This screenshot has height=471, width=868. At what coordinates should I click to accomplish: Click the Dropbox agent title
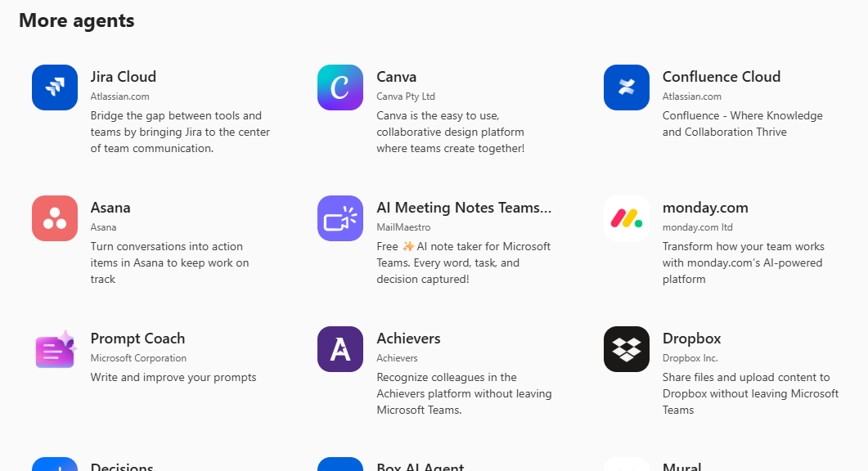[x=692, y=339]
